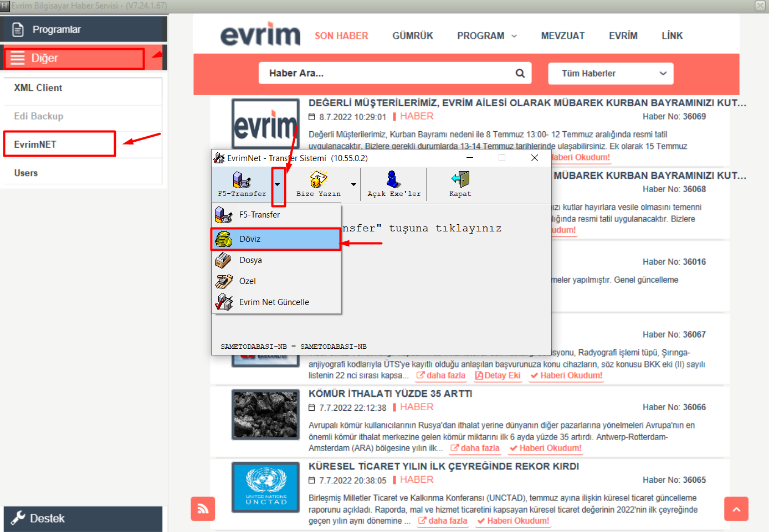Select Evrim Net Güncelle menu entry

click(276, 302)
